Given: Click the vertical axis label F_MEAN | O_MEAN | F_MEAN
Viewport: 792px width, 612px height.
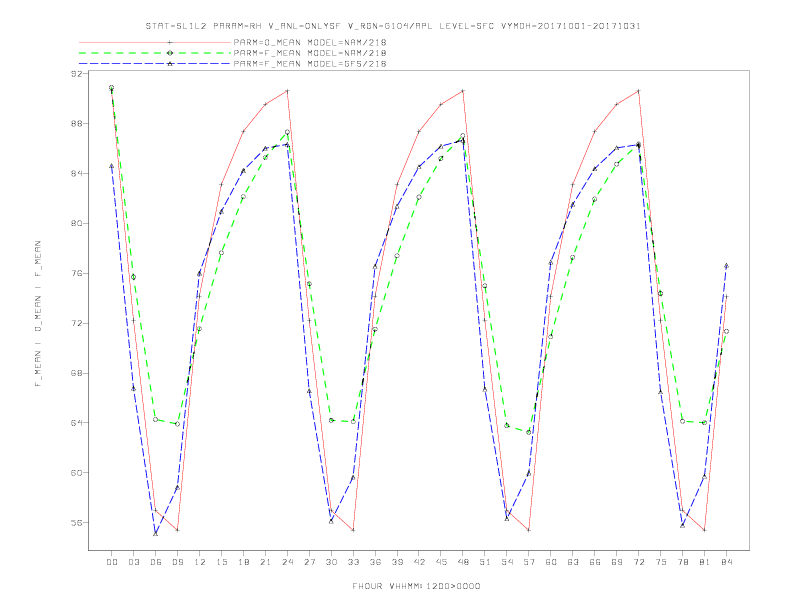Looking at the screenshot, I should tap(38, 314).
